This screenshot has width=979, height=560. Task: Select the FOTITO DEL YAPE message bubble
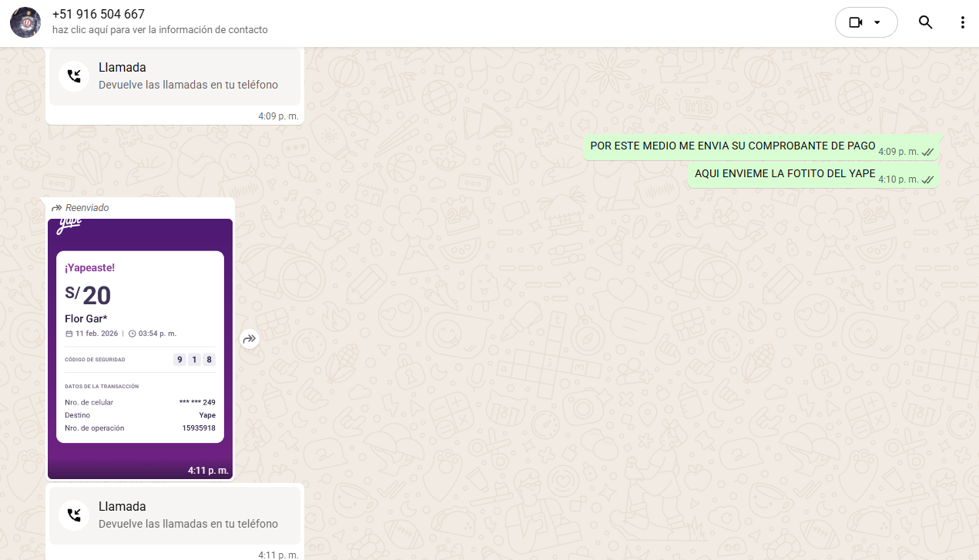[x=784, y=174]
